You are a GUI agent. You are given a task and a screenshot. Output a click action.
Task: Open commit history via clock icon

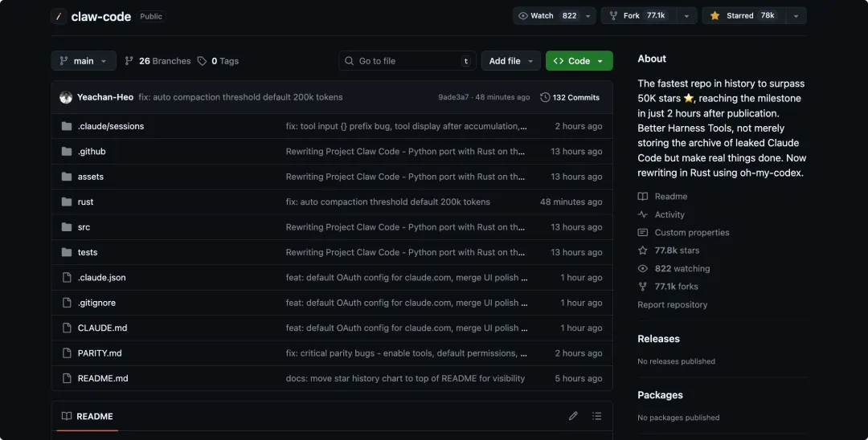(x=545, y=97)
